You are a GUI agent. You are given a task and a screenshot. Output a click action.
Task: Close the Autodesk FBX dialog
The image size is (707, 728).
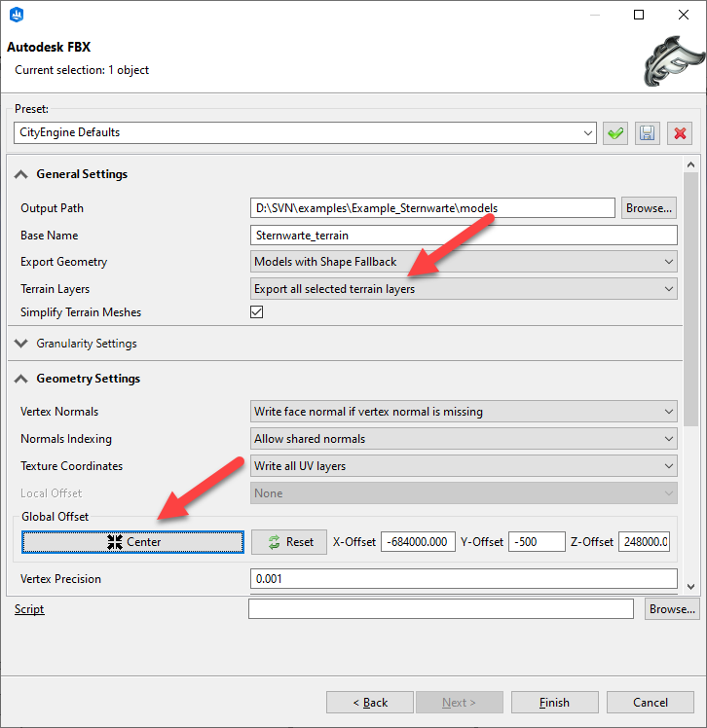point(684,15)
